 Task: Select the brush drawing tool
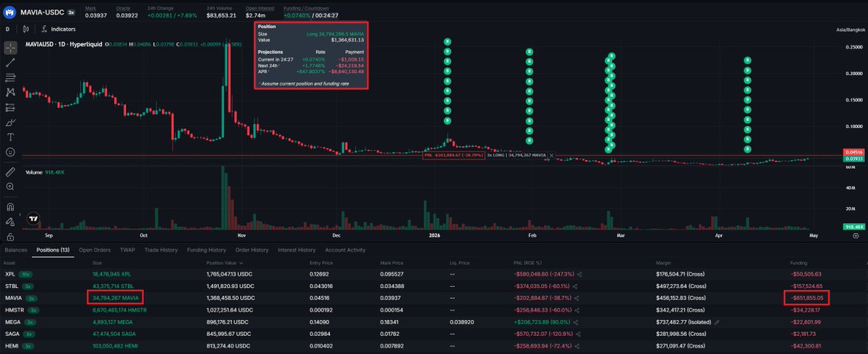coord(10,122)
